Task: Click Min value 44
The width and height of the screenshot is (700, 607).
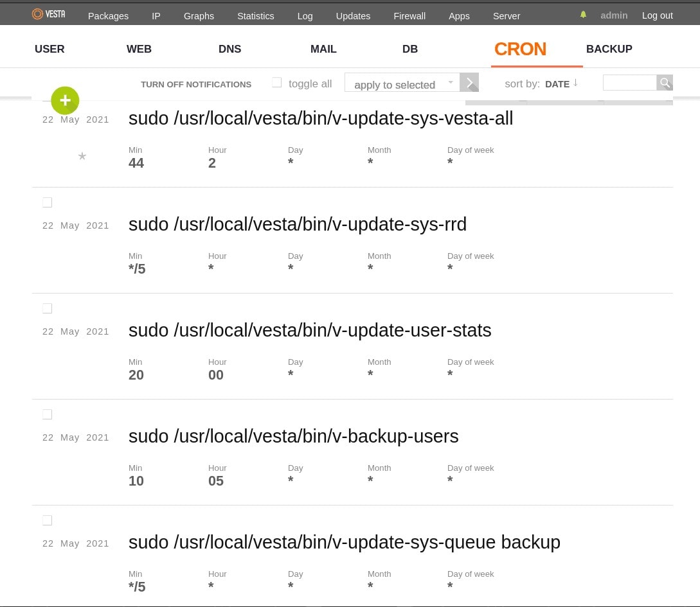Action: (x=136, y=163)
